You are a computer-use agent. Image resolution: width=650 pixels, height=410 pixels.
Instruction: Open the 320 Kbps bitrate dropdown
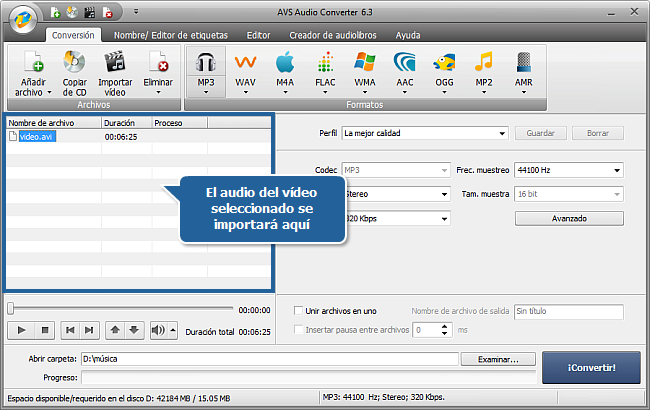coord(395,218)
